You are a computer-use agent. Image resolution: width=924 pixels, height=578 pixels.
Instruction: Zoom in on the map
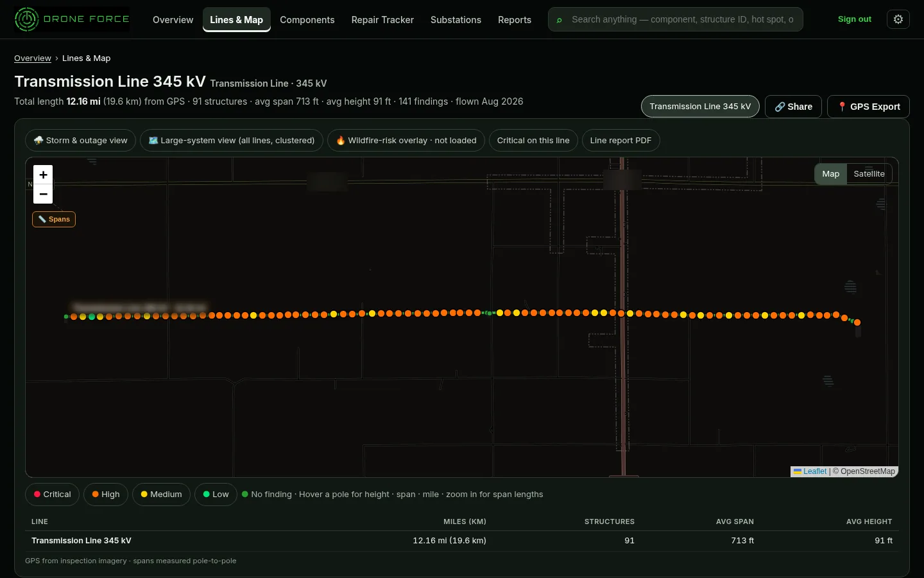pyautogui.click(x=43, y=175)
